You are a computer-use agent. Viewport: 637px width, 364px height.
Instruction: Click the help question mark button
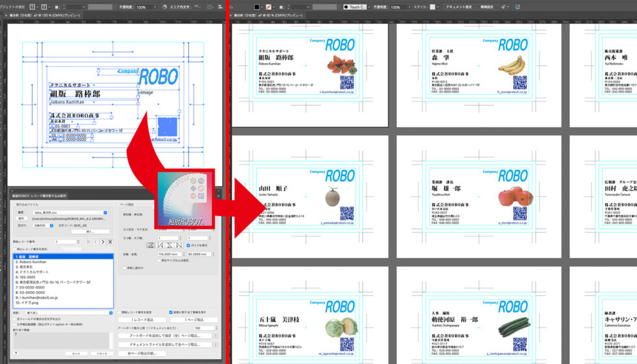pos(16,353)
